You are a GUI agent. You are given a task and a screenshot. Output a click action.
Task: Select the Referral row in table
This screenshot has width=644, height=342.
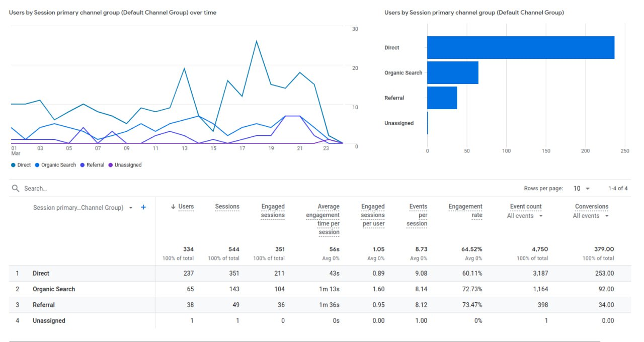click(44, 305)
